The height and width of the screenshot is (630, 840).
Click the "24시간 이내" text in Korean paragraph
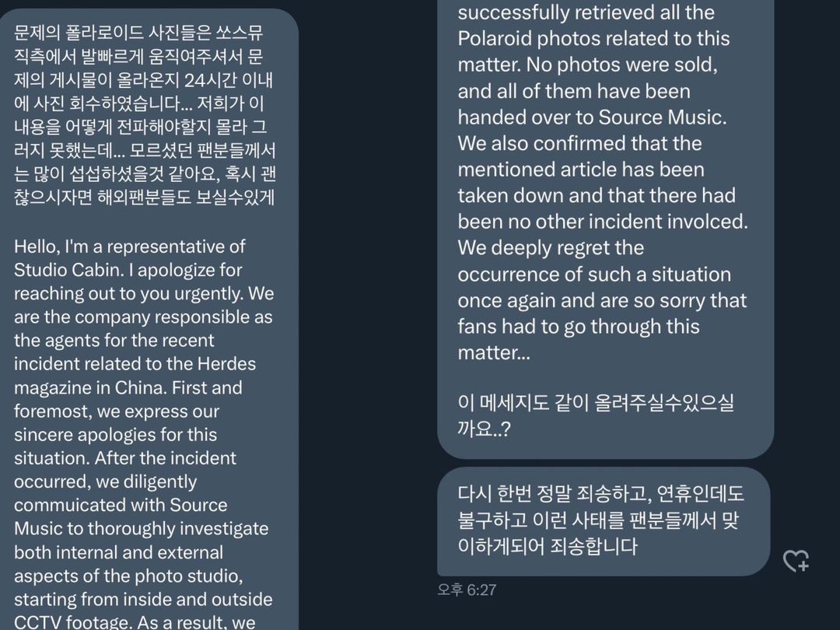point(228,80)
